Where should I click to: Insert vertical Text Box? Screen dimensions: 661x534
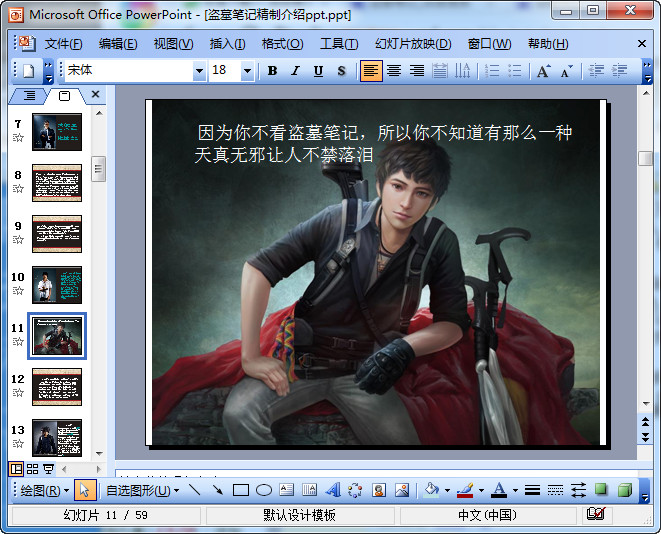coord(309,490)
